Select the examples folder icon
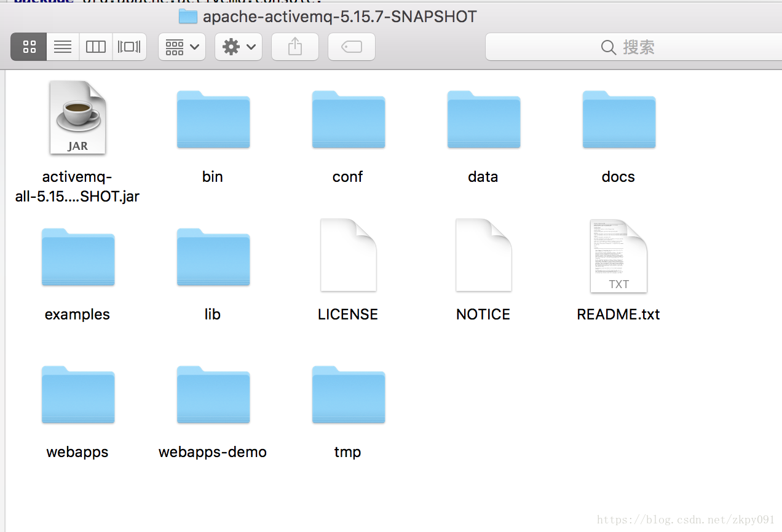The width and height of the screenshot is (782, 532). tap(78, 257)
